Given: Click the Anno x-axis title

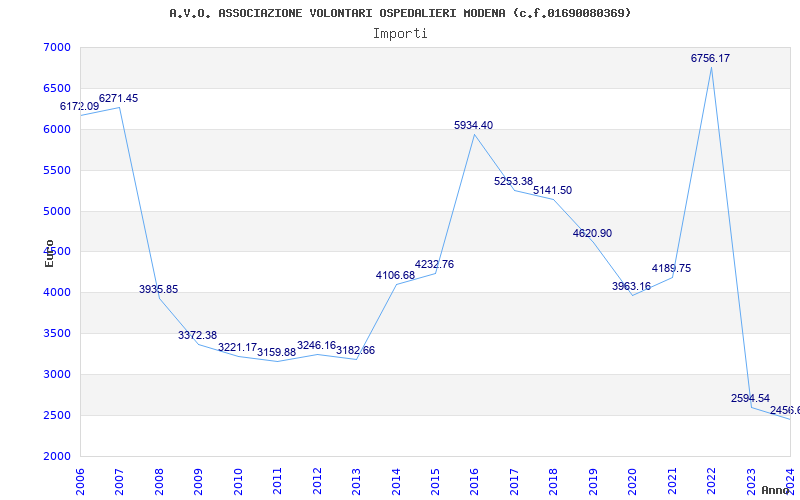Looking at the screenshot, I should (x=776, y=490).
